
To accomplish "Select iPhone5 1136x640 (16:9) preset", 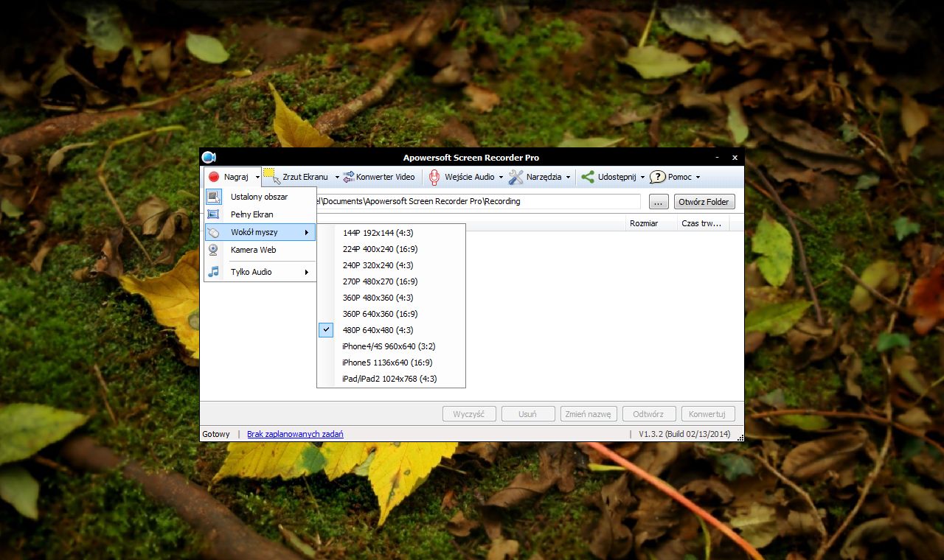I will 392,363.
